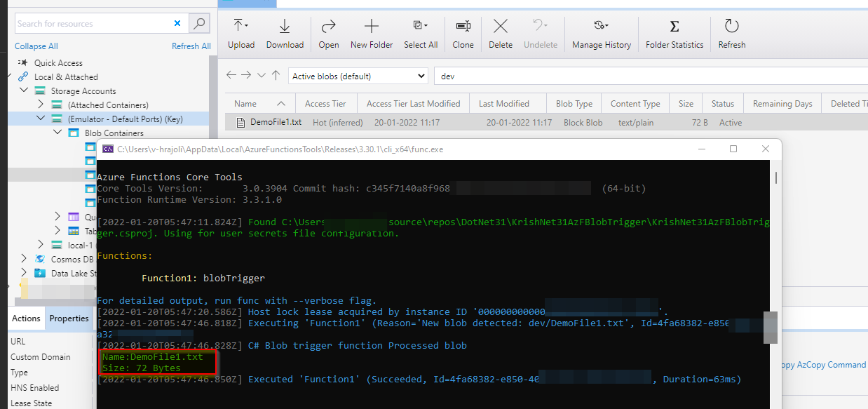Click the Refresh All link
Viewport: 868px width, 409px height.
[x=191, y=46]
